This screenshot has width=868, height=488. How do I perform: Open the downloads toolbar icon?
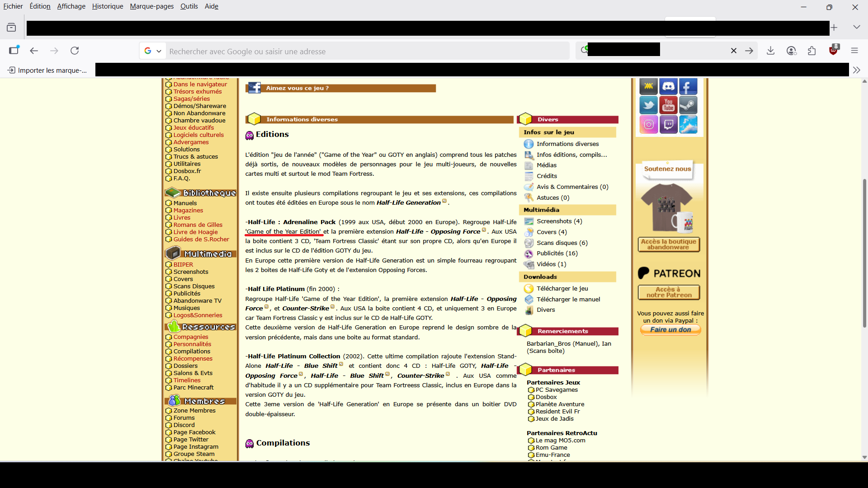pos(771,51)
